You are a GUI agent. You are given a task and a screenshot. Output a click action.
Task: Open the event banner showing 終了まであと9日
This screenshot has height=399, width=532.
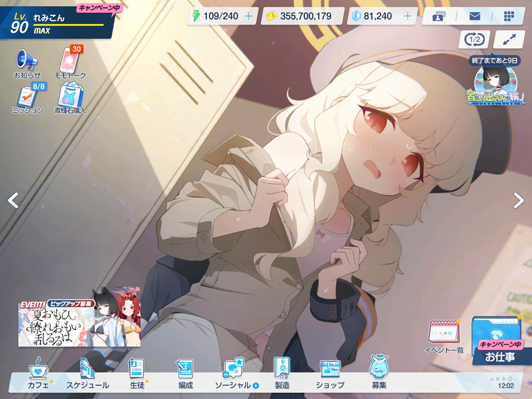pos(496,81)
